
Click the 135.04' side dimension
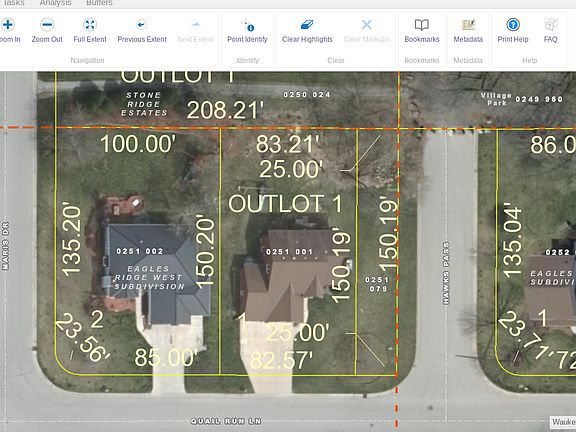512,240
